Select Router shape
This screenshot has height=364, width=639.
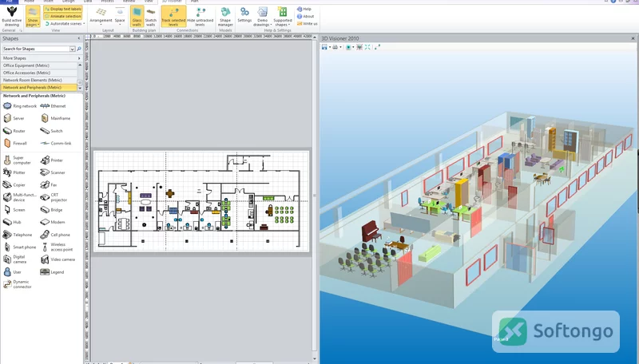[x=14, y=131]
